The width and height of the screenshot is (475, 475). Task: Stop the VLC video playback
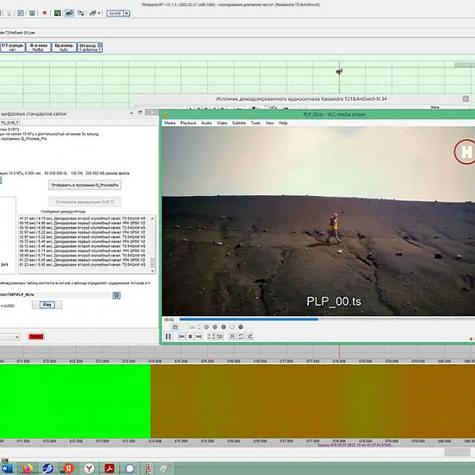190,337
